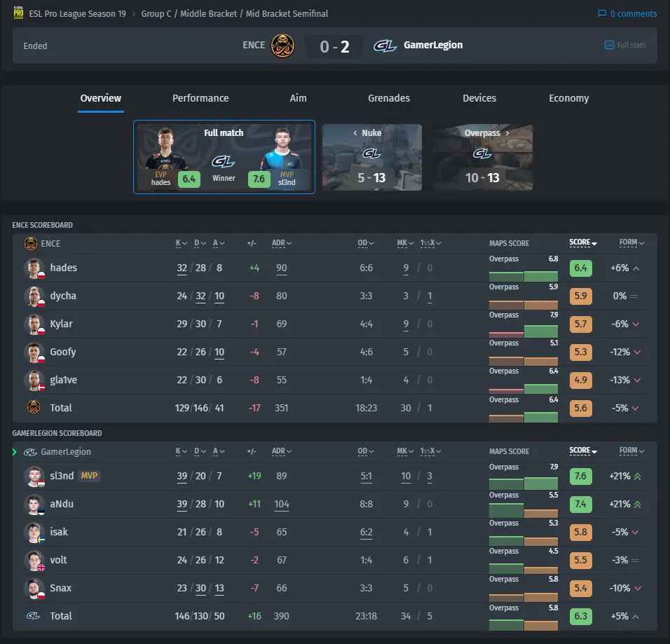The height and width of the screenshot is (644, 670).
Task: Click the comments speech bubble icon
Action: (x=601, y=14)
